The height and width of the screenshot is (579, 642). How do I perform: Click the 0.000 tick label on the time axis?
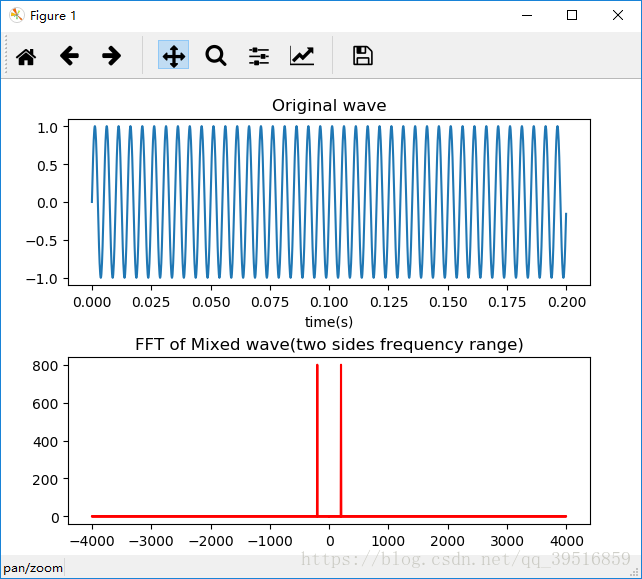click(x=92, y=302)
